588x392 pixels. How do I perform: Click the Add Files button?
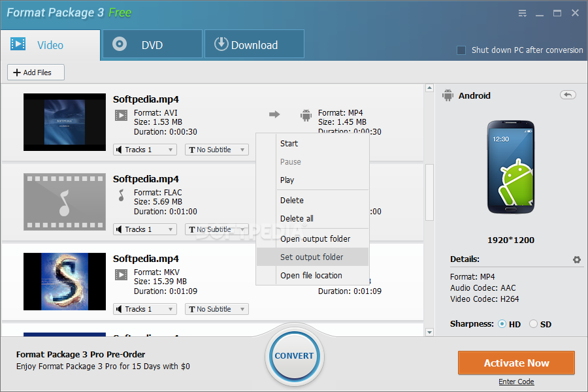(x=36, y=73)
